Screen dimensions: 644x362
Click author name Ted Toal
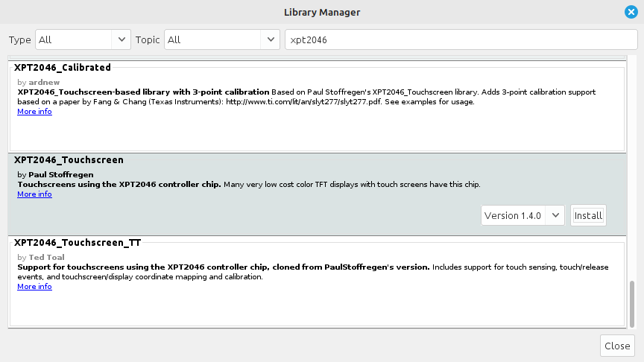46,257
